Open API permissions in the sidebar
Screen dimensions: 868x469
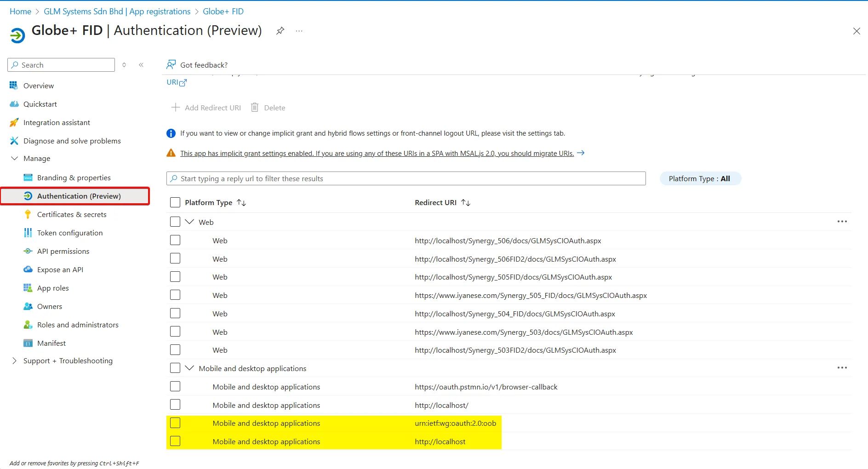point(63,252)
